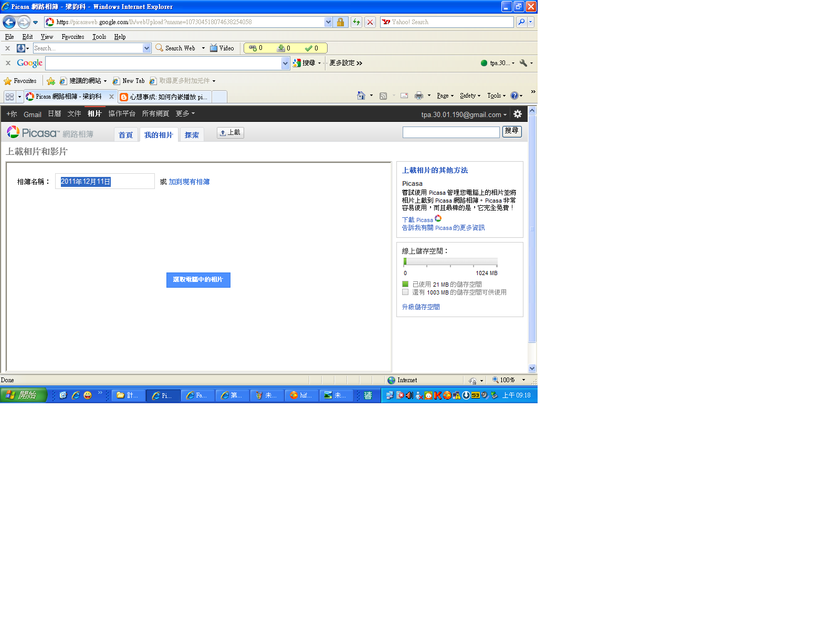Open account dropdown tpa.30.01.190@gmail.com
This screenshot has width=840, height=630.
464,114
